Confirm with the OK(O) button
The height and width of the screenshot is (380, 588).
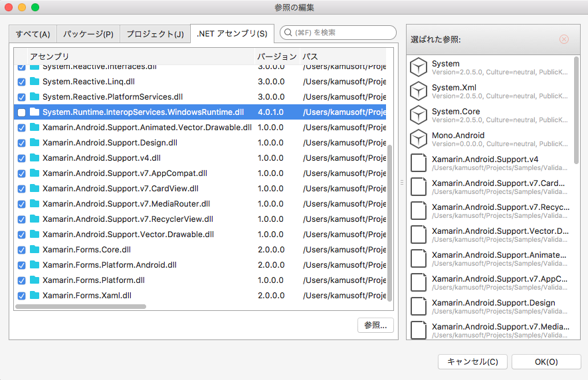546,361
